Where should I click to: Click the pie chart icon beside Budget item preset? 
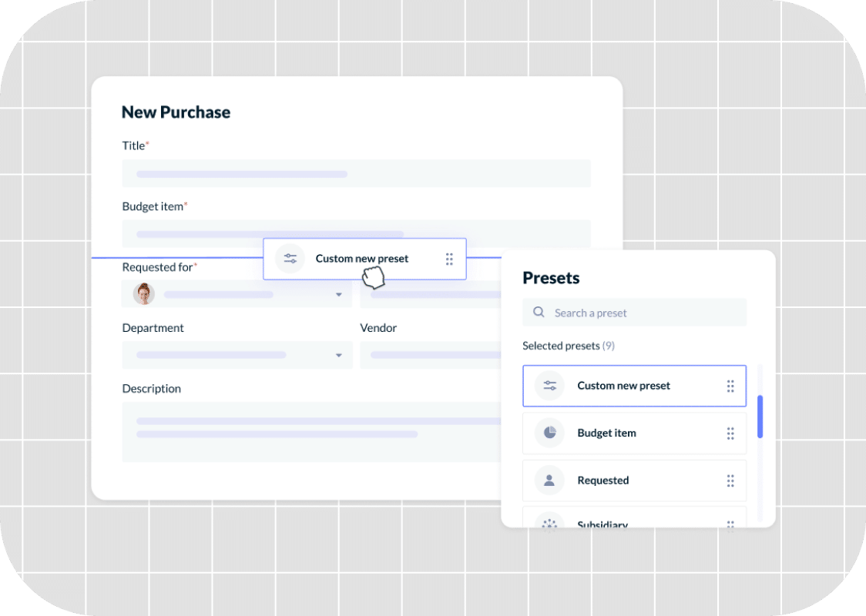coord(549,434)
